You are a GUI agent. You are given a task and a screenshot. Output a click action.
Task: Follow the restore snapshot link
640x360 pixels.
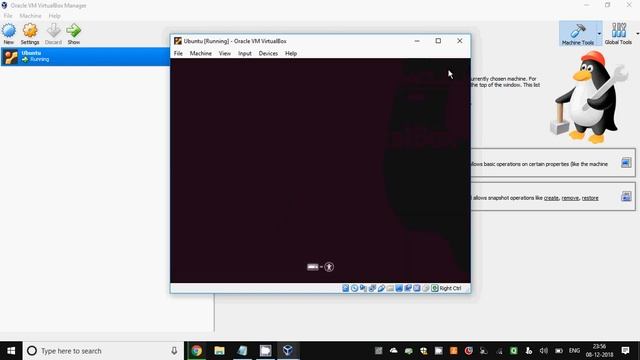click(590, 198)
